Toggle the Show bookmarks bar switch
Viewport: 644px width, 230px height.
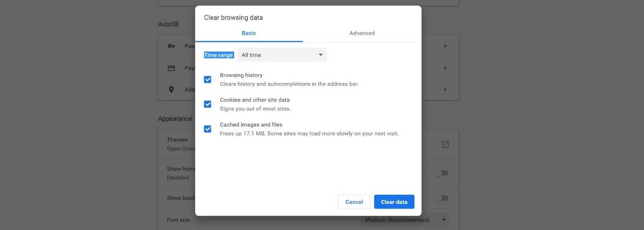tap(441, 198)
